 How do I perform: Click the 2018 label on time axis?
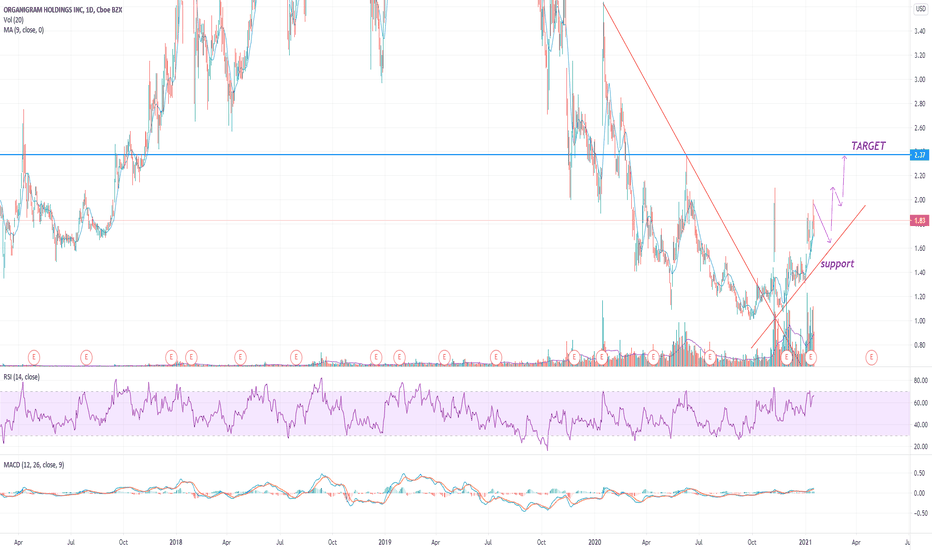pyautogui.click(x=176, y=542)
